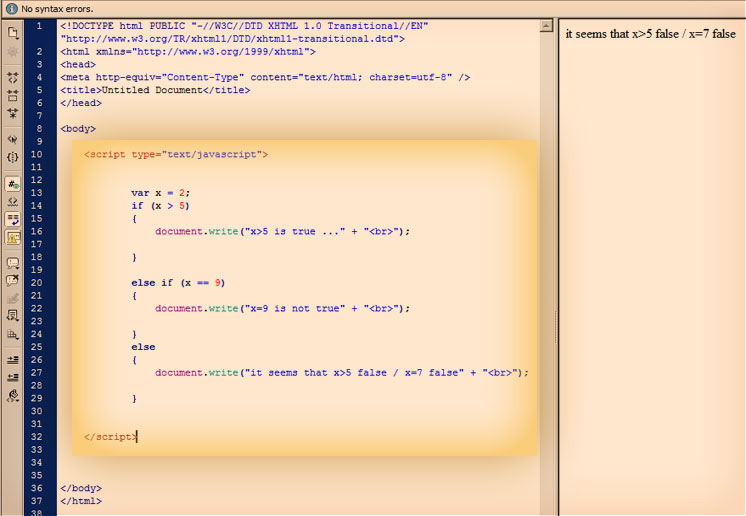This screenshot has height=516, width=746.
Task: Toggle Line Numbers in coding toolbar
Action: tap(13, 184)
